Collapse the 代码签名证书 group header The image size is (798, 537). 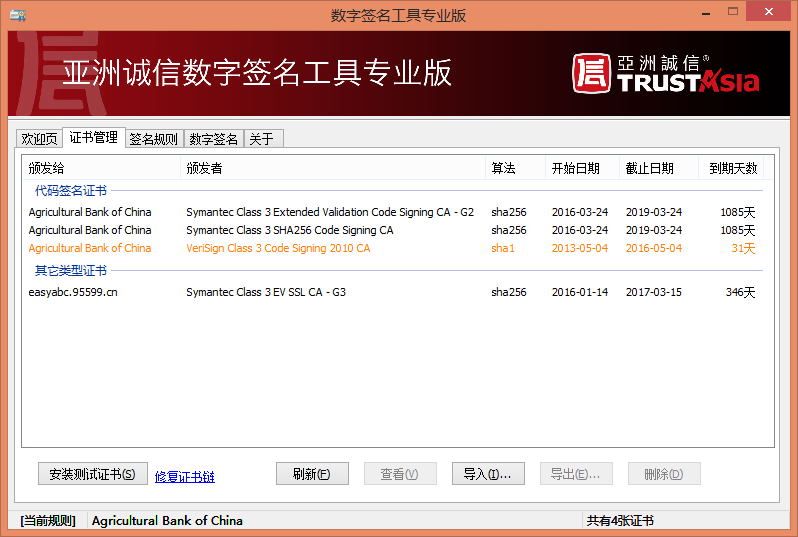coord(71,191)
